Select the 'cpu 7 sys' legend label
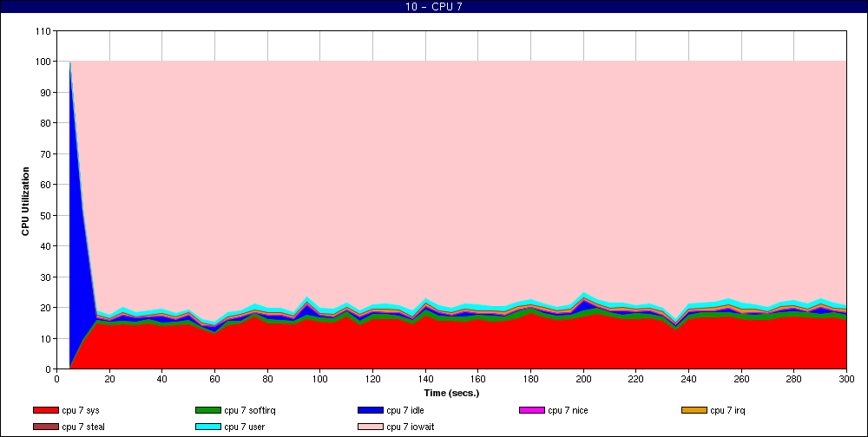The width and height of the screenshot is (868, 437). tap(81, 410)
